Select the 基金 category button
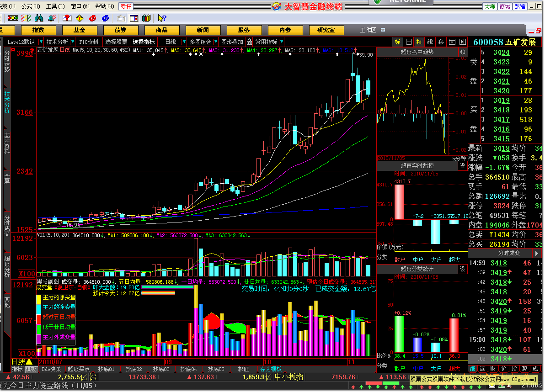Viewport: 545px width, 392px height. (79, 30)
